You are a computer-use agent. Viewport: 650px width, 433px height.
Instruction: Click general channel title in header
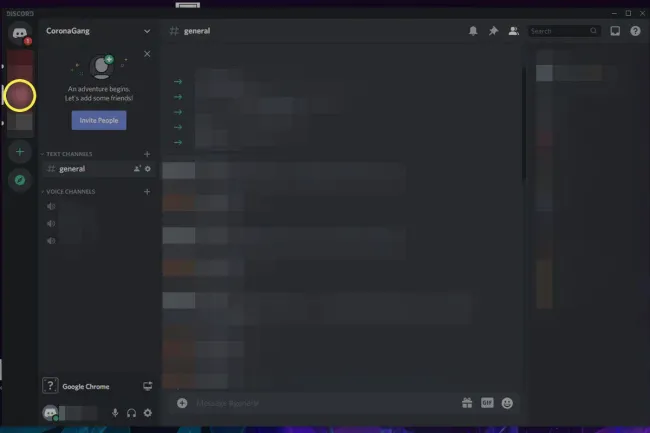(x=197, y=31)
